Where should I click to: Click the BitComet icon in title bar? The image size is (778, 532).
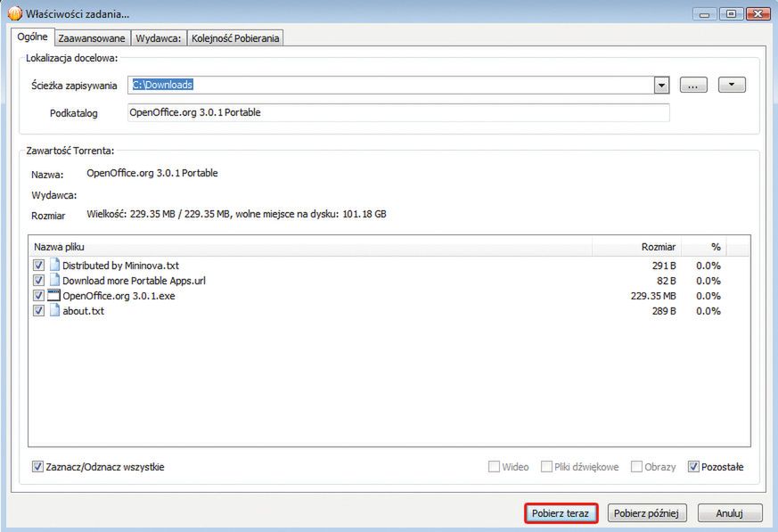click(15, 13)
